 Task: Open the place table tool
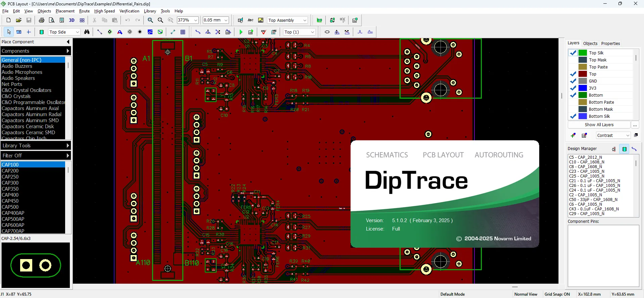tap(183, 32)
